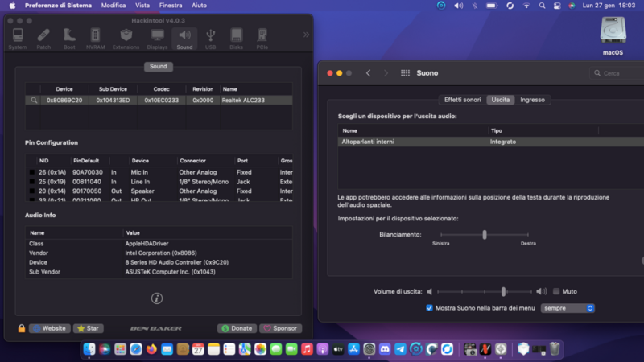Viewport: 644px width, 362px height.
Task: Open the Patch tool in Hackintool
Action: (x=43, y=39)
